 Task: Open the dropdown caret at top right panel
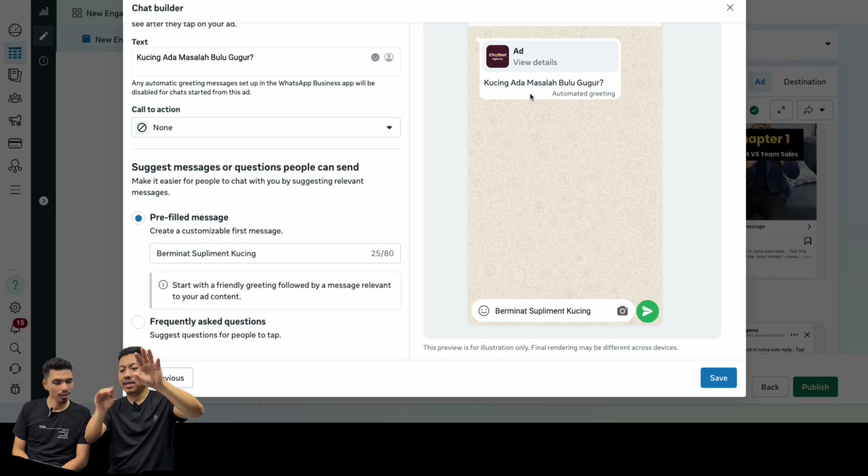point(828,44)
